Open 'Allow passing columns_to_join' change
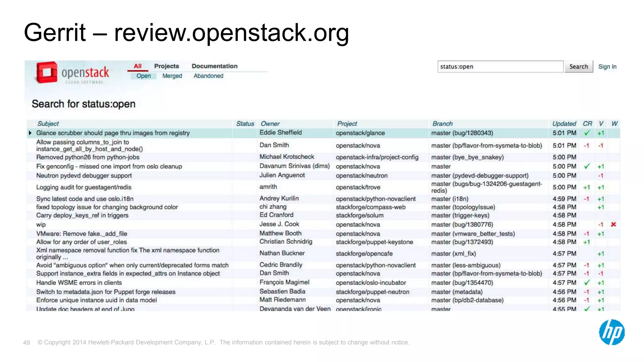Image resolution: width=644 pixels, height=362 pixels. point(89,145)
